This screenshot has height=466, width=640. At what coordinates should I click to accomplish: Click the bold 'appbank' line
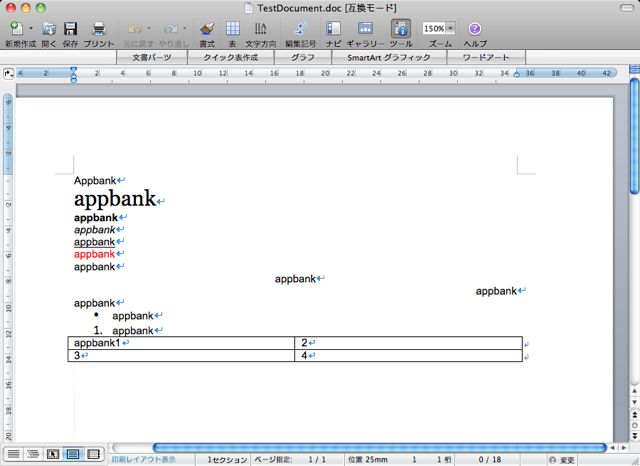click(96, 217)
